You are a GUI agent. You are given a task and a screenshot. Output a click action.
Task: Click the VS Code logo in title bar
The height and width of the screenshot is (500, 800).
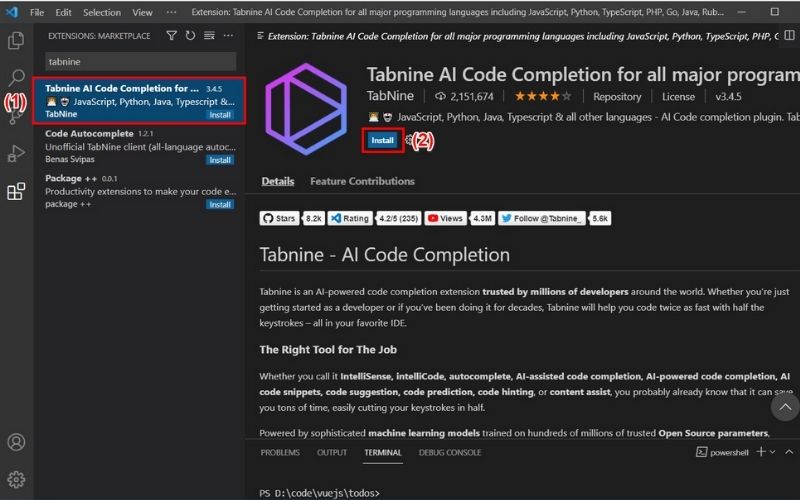(x=12, y=12)
